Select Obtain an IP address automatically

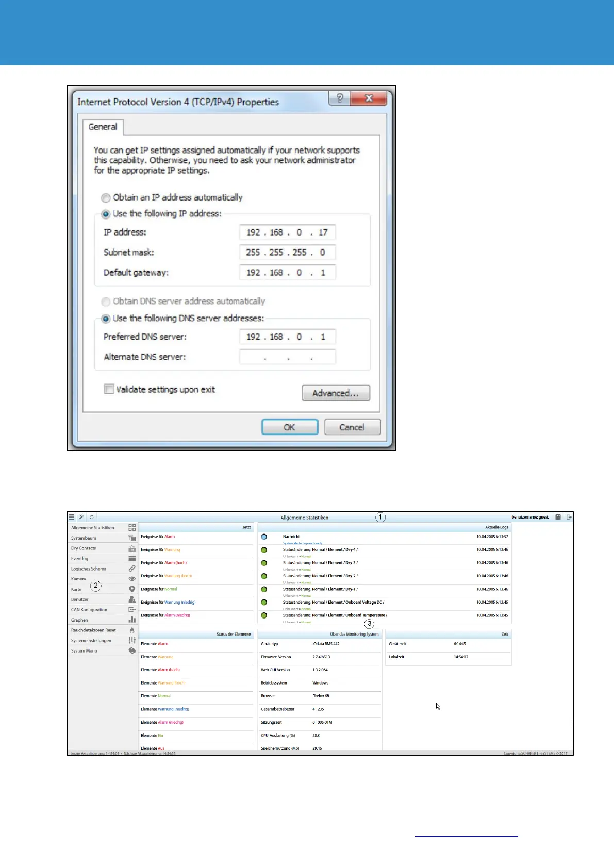[x=106, y=198]
